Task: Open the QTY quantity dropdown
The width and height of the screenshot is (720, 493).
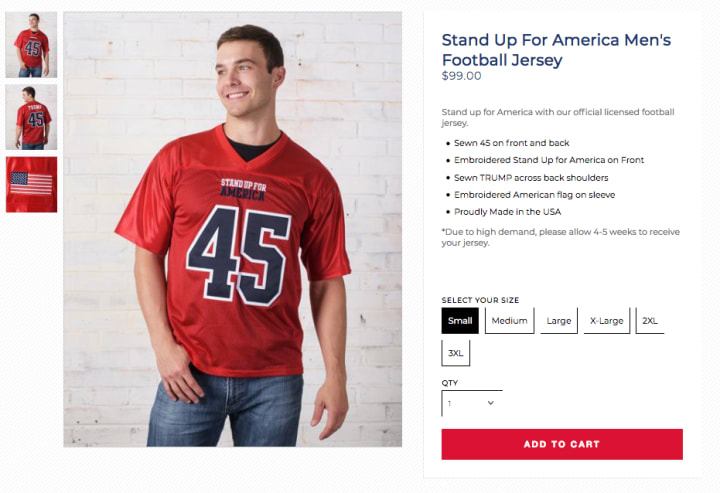Action: tap(472, 403)
